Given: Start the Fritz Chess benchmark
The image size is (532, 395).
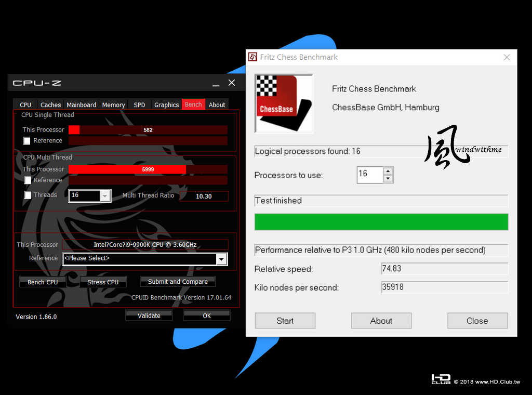Looking at the screenshot, I should pos(285,321).
